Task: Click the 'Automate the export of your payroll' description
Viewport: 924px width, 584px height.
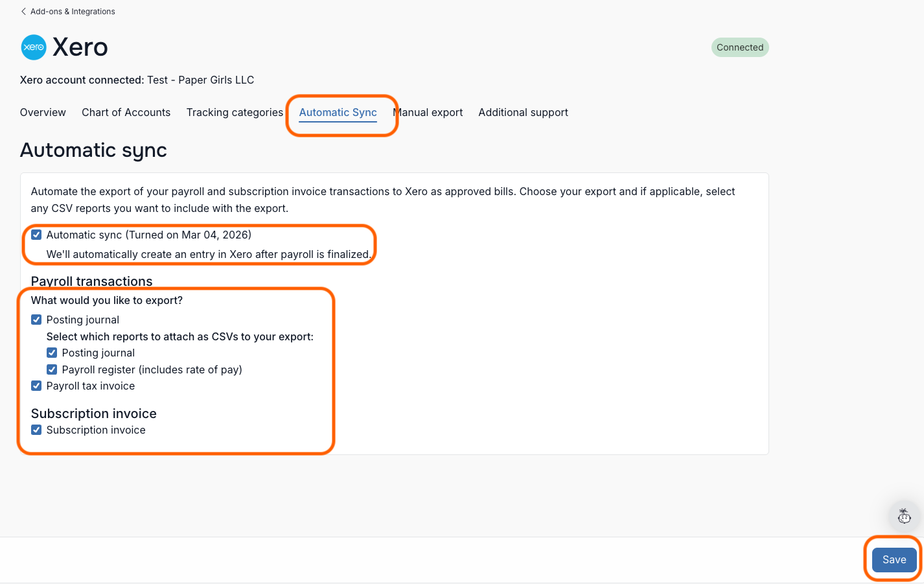Action: [383, 200]
